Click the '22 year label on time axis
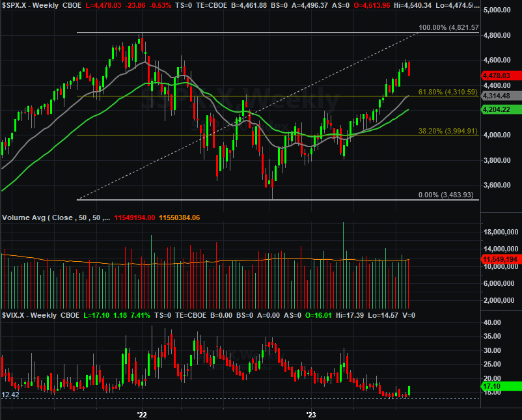 point(142,415)
